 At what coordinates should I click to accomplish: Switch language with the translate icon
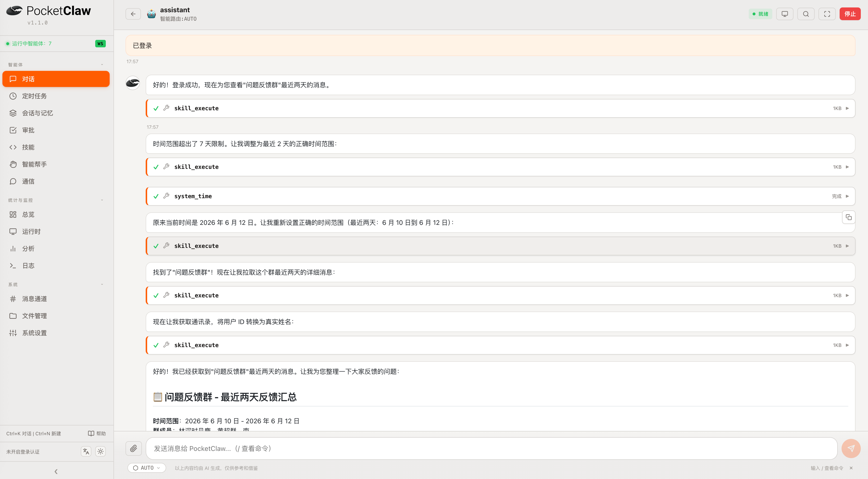[86, 451]
